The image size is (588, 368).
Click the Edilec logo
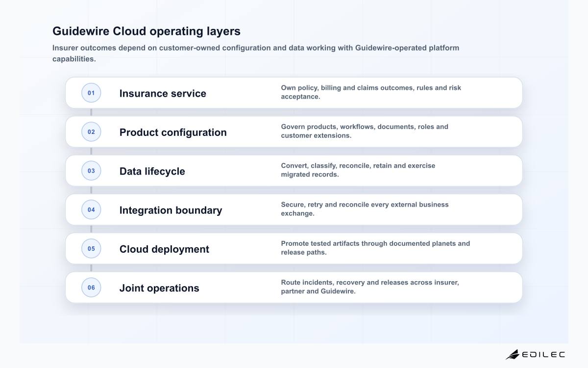click(x=535, y=354)
